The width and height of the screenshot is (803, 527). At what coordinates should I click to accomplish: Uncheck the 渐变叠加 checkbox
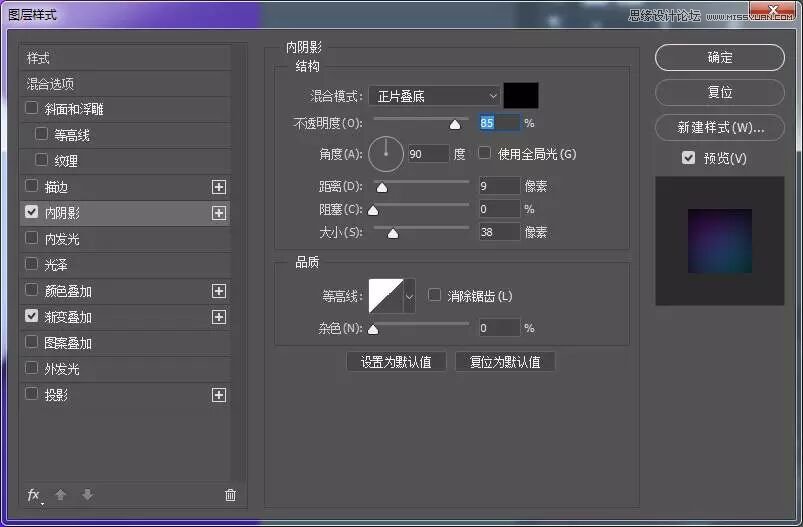coord(31,316)
